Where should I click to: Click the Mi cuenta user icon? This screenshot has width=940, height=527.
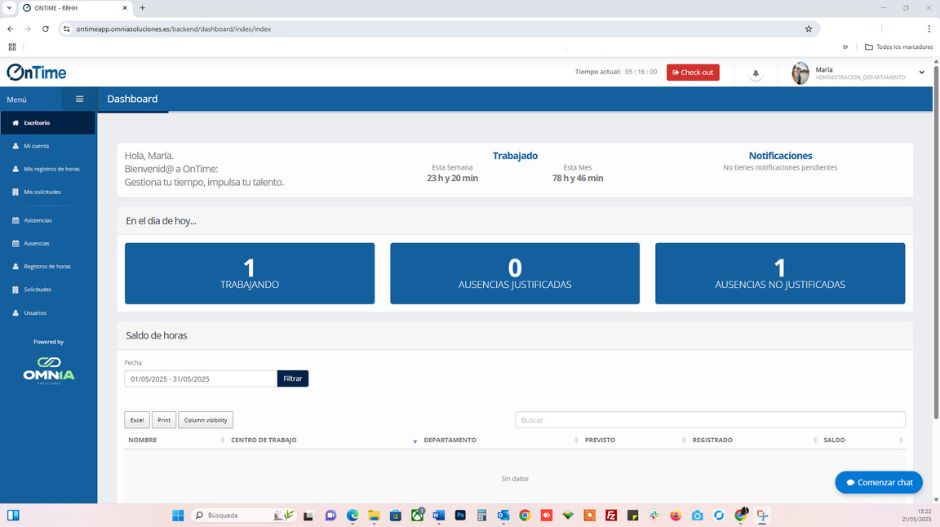point(15,146)
